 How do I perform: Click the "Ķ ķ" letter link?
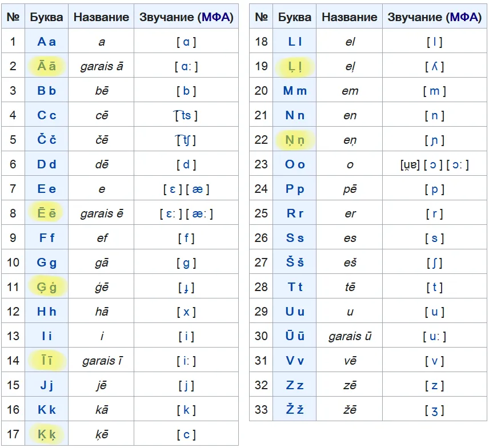[46, 434]
